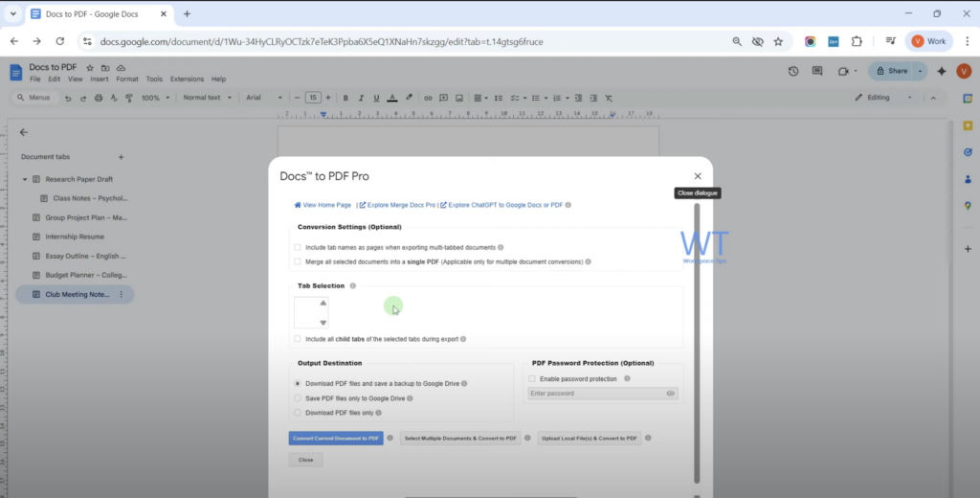The height and width of the screenshot is (498, 980).
Task: Decrease font size with minus button
Action: [x=298, y=98]
